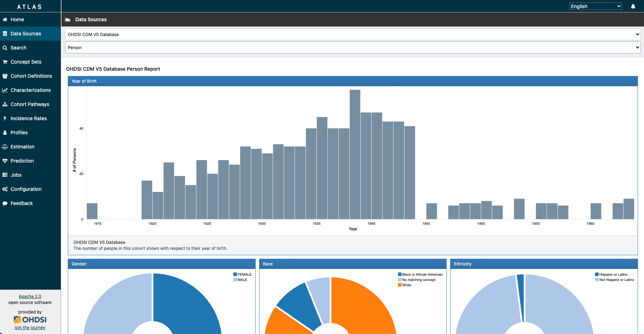Screen dimensions: 644x334
Task: Click the Prediction heartbeat icon
Action: point(5,161)
